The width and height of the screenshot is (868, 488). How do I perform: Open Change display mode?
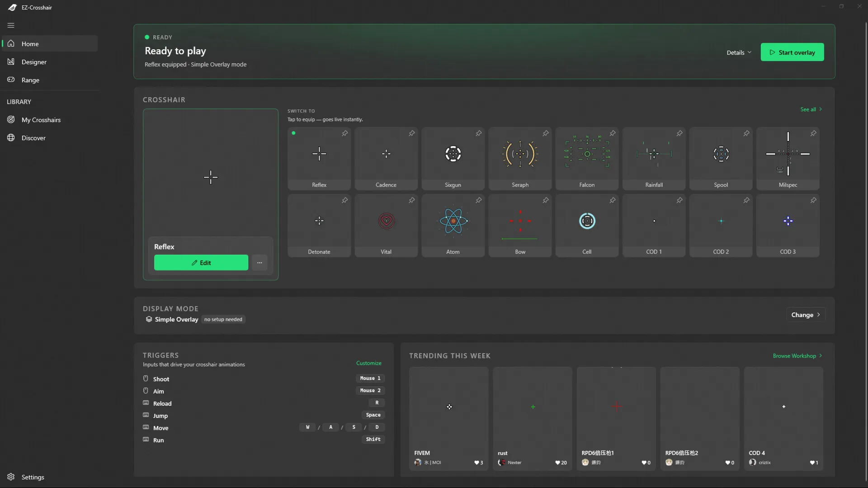tap(806, 315)
